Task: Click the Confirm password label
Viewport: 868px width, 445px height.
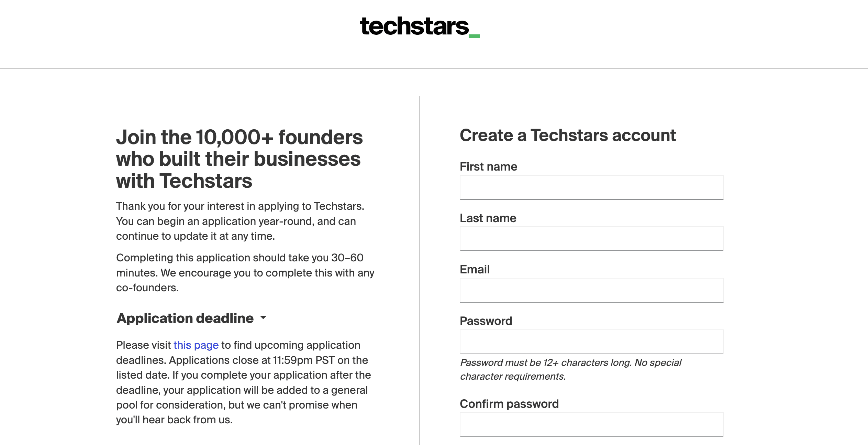Action: click(x=509, y=404)
